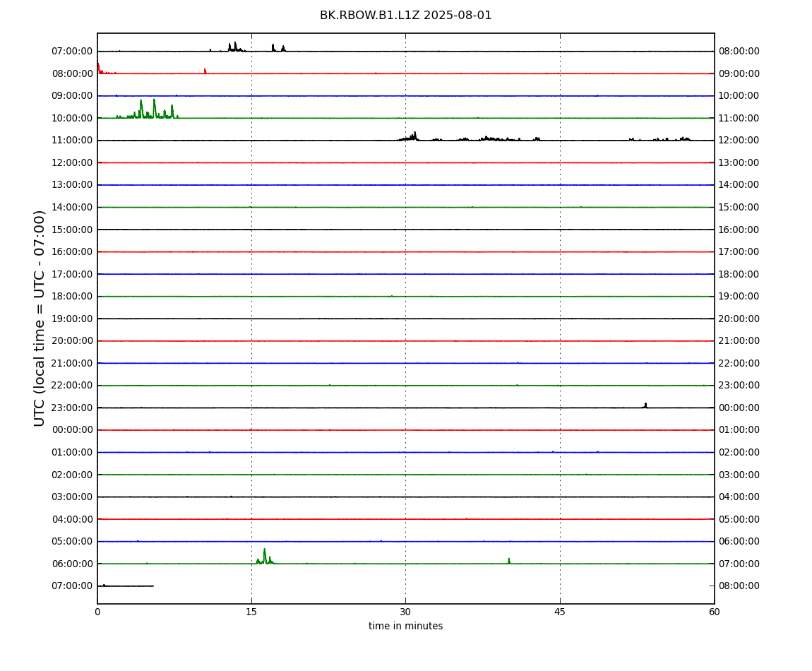Select the right-axis end-time label 18:00:00
812x671 pixels.
[739, 274]
